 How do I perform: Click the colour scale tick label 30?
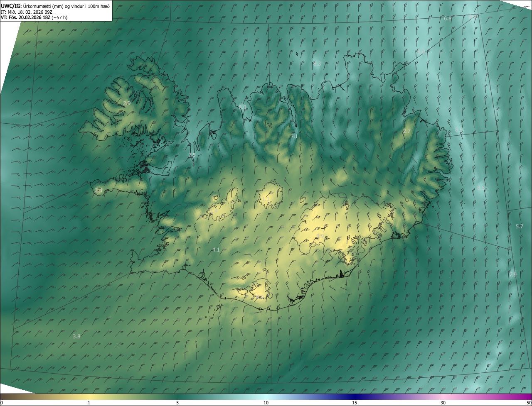(x=443, y=403)
